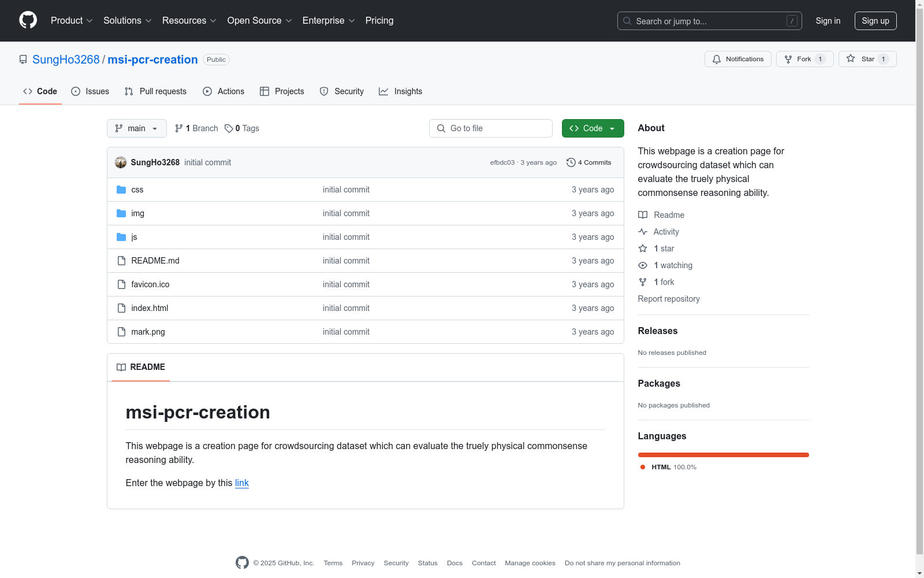This screenshot has width=924, height=578.
Task: Click the repository icon beside SungHo3268
Action: click(23, 60)
